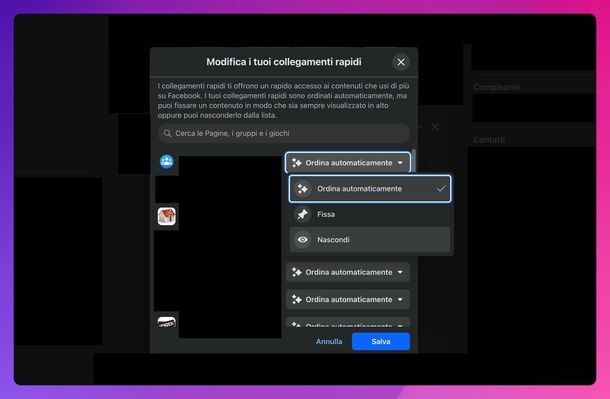Collapse the open 'Ordina automaticamente' dropdown at top
The width and height of the screenshot is (610, 399).
(348, 163)
